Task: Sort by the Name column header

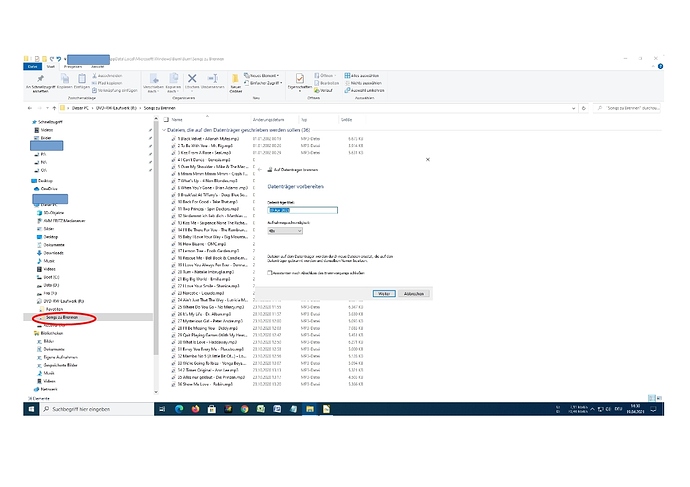Action: click(x=177, y=120)
